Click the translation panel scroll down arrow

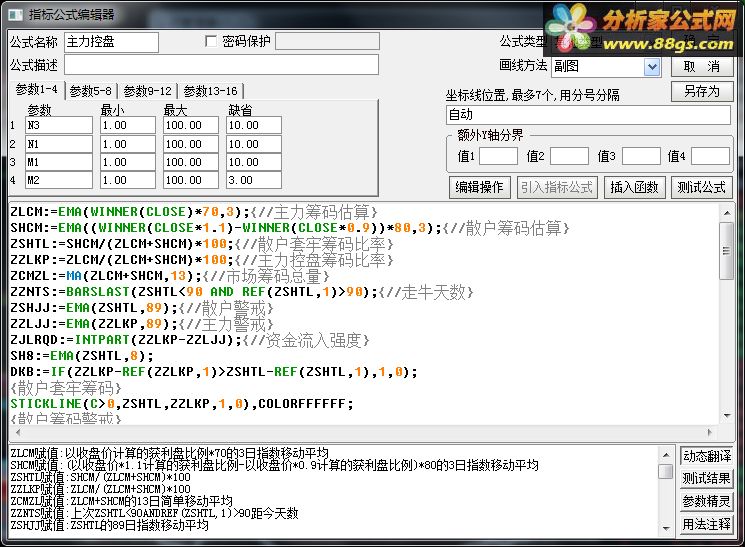666,528
